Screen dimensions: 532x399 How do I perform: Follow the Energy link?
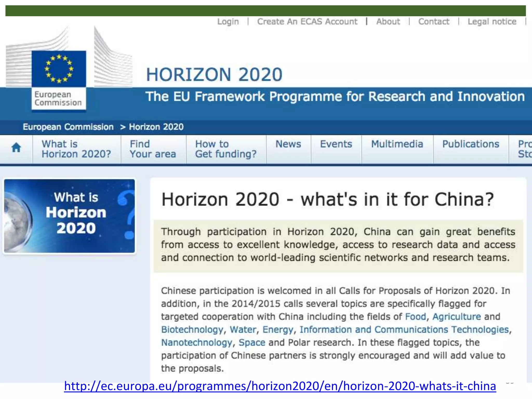278,330
